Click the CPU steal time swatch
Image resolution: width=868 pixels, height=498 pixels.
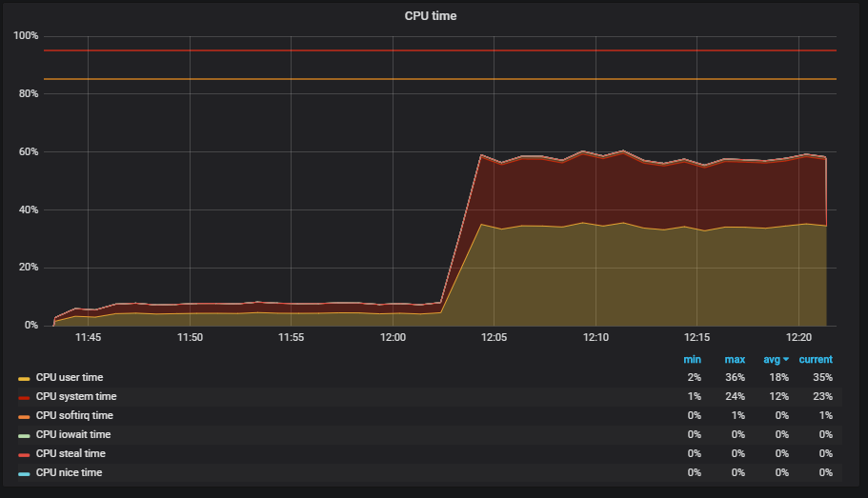pos(24,455)
